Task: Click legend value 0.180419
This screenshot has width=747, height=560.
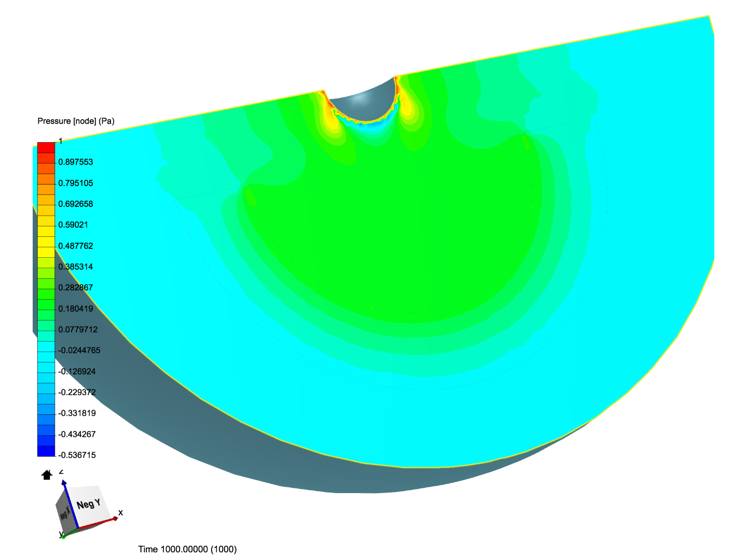Action: pyautogui.click(x=76, y=309)
